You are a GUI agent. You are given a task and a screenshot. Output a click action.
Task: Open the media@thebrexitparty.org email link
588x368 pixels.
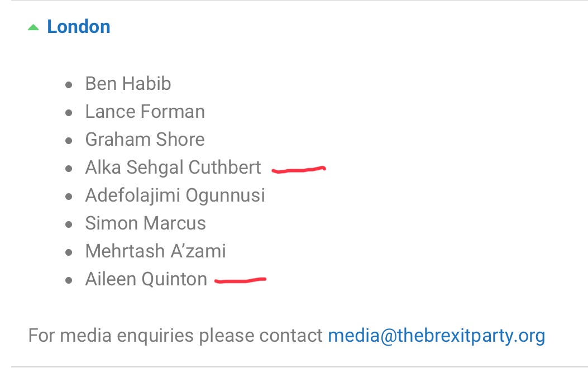coord(437,336)
